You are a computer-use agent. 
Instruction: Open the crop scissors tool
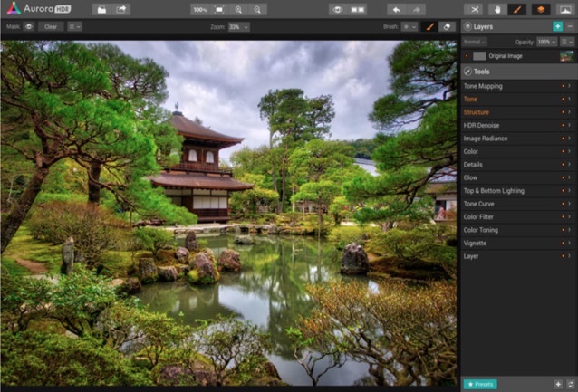(x=475, y=10)
